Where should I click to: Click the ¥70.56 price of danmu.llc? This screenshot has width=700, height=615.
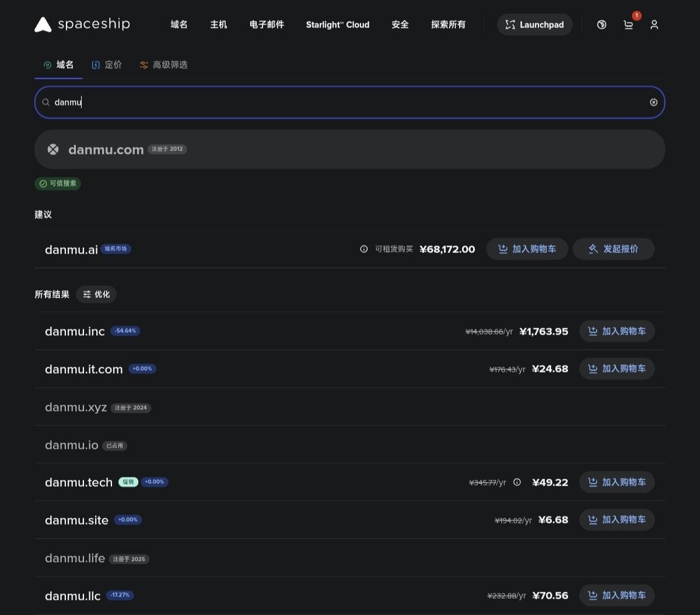pos(550,596)
